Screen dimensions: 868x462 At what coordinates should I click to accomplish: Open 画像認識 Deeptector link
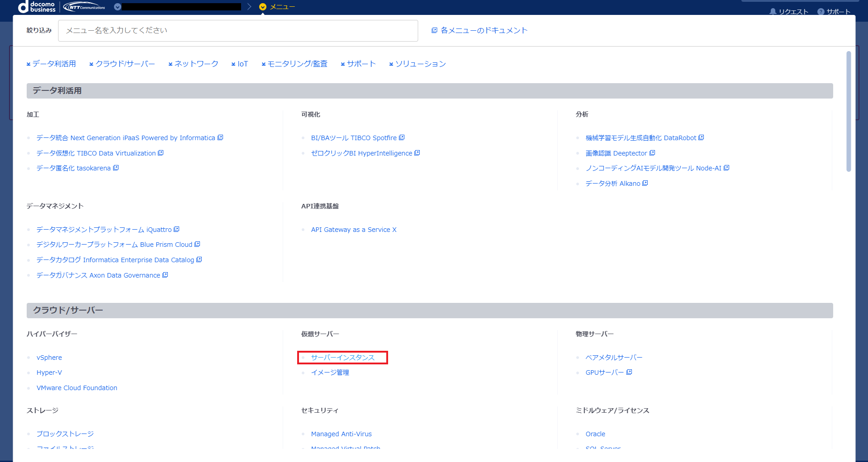coord(616,153)
